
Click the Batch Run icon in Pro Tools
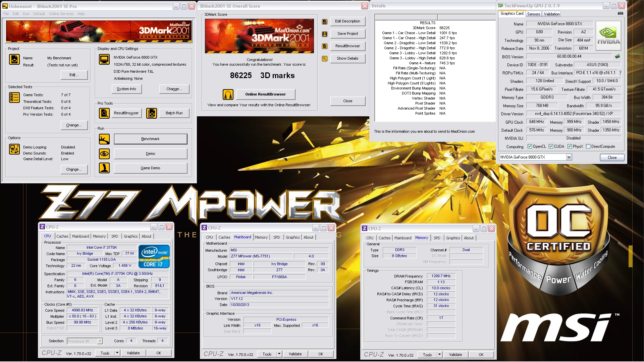coord(152,113)
